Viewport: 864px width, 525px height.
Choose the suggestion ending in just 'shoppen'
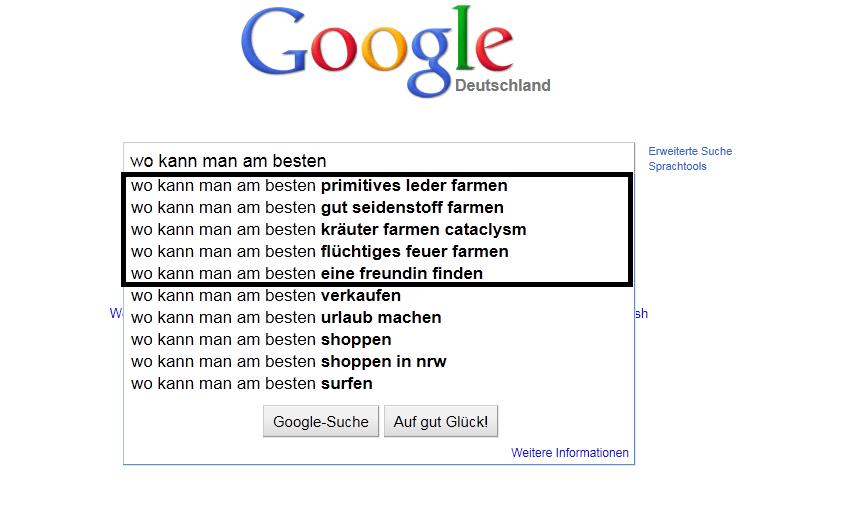click(x=261, y=340)
